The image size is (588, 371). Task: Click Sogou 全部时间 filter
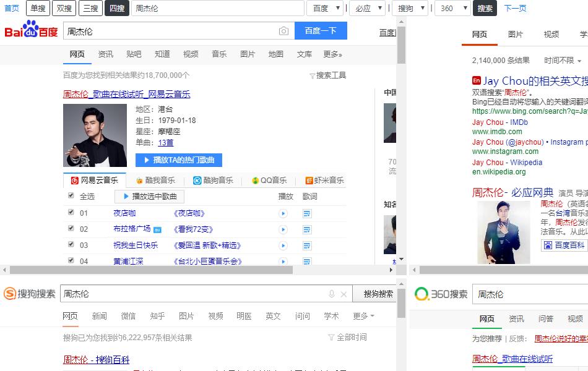click(x=348, y=337)
